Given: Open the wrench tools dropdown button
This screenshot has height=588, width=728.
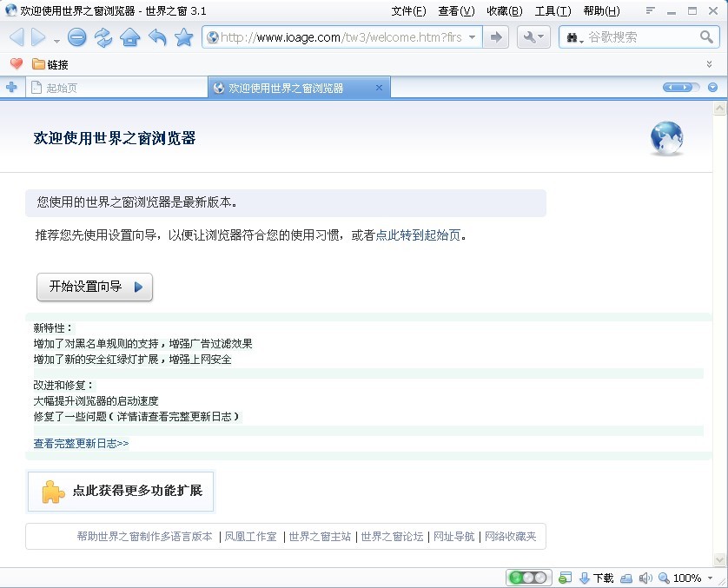Looking at the screenshot, I should coord(533,37).
